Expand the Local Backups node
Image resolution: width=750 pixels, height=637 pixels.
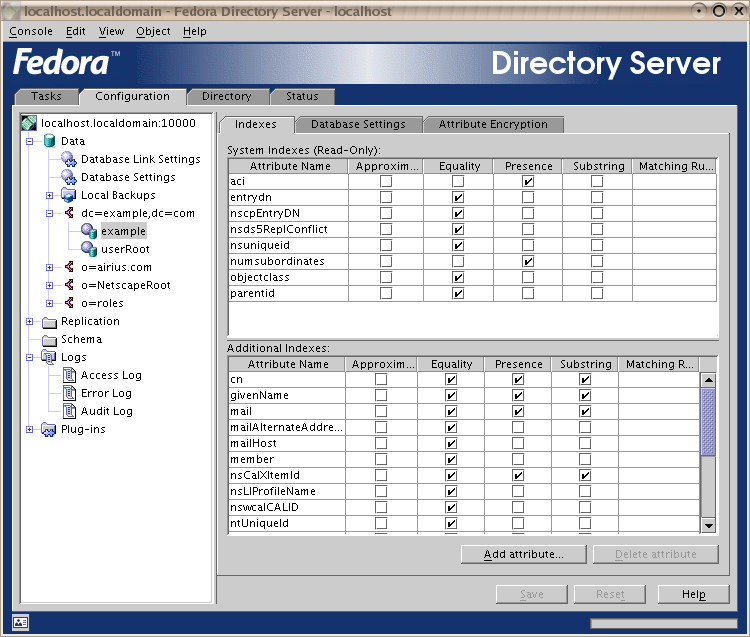pyautogui.click(x=49, y=195)
